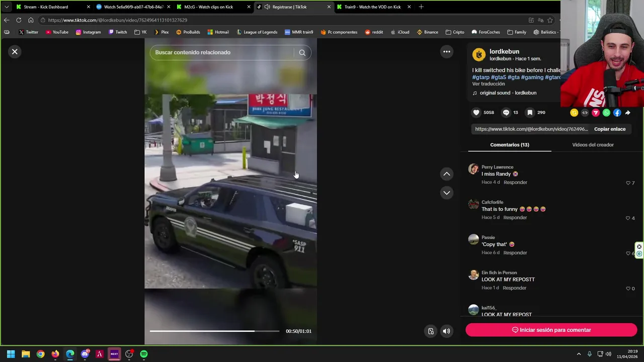
Task: Open the Twitch bookmark
Action: tap(118, 32)
